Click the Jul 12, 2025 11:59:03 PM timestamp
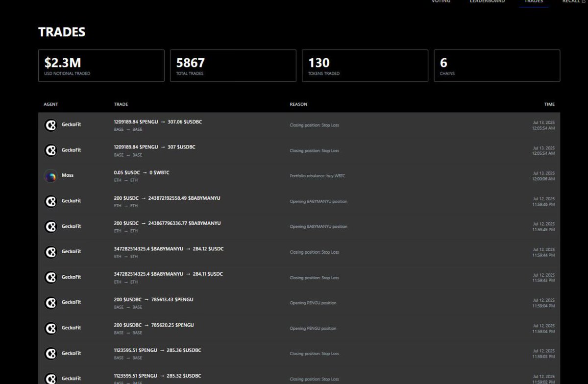The height and width of the screenshot is (384, 588). [543, 354]
